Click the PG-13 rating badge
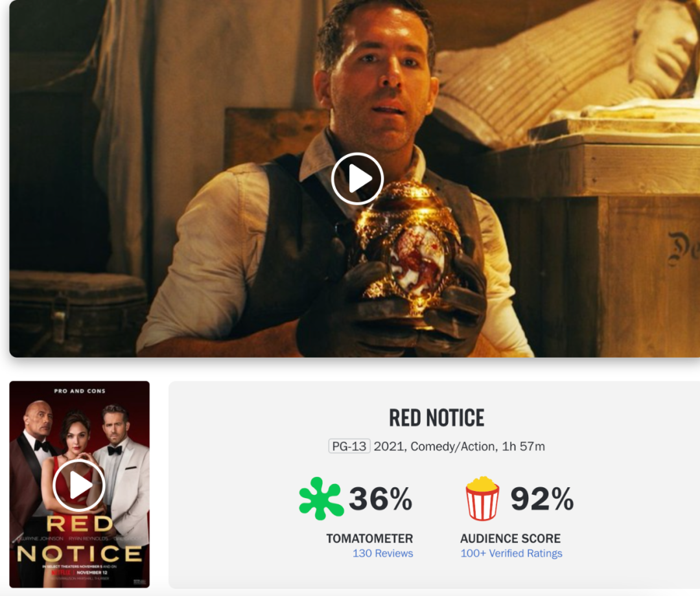Screen dimensions: 700x596 (349, 446)
